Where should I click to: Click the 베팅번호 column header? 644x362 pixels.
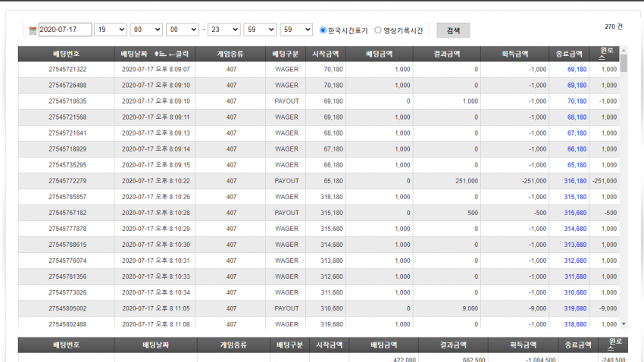tap(66, 54)
